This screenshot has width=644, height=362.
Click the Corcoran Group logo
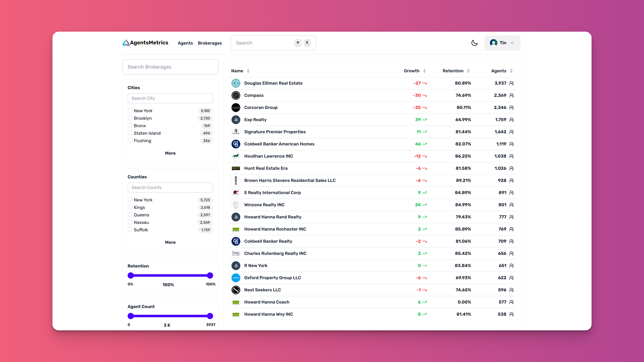point(236,107)
